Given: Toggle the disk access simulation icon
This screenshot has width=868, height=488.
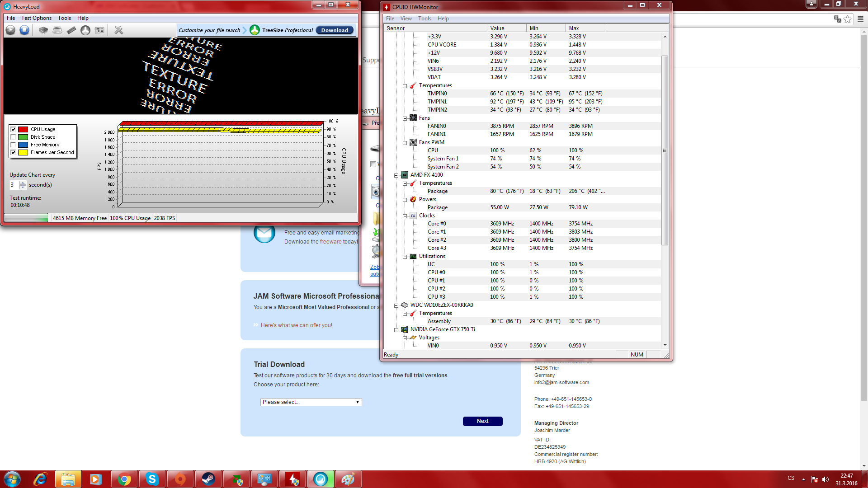Looking at the screenshot, I should (85, 30).
